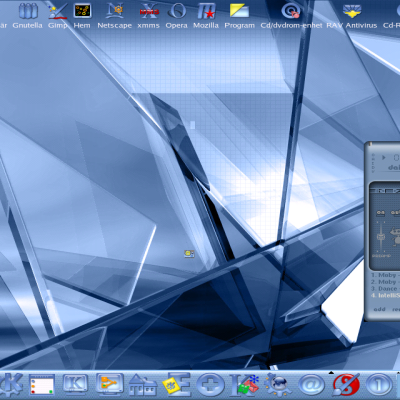This screenshot has width=400, height=400.
Task: Open the Gnutella desktop icon
Action: click(28, 15)
